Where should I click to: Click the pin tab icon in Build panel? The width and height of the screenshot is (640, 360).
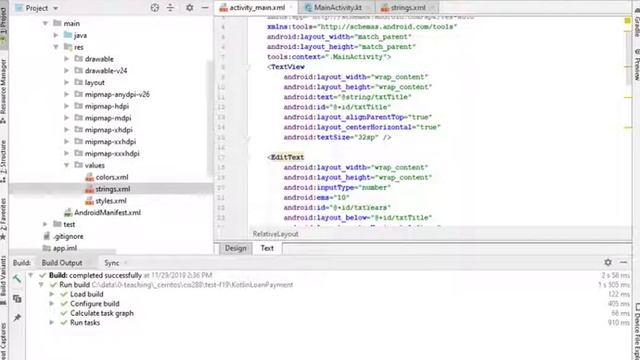(x=17, y=318)
